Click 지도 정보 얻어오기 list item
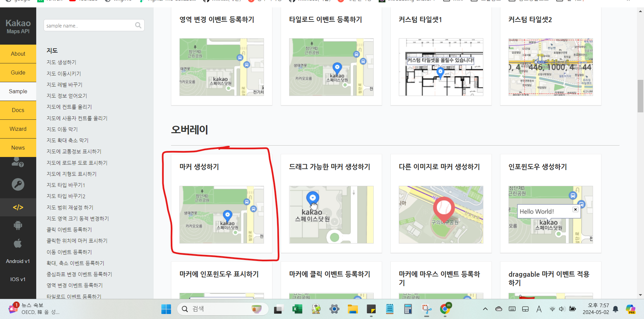This screenshot has width=644, height=319. coord(67,96)
